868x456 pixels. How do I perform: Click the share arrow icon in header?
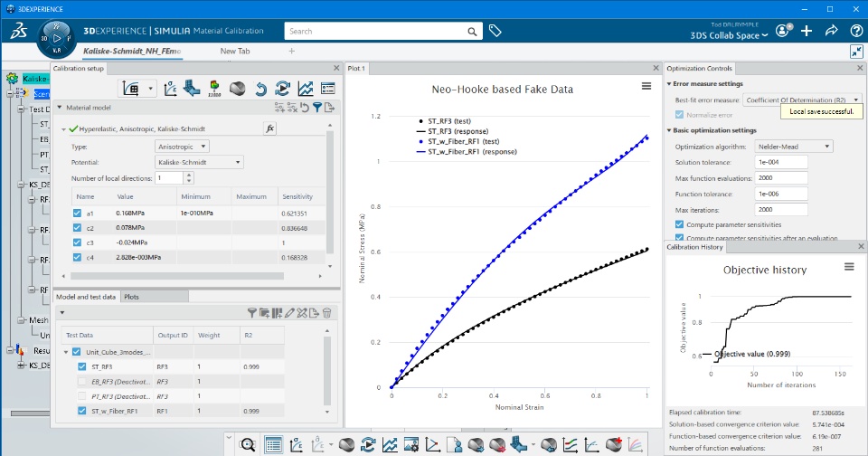click(832, 31)
